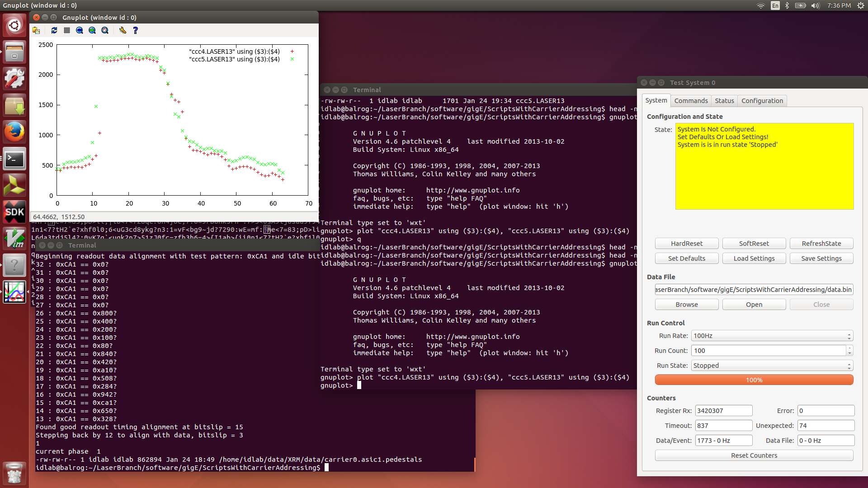Open the Terminal launcher in the dock
This screenshot has height=488, width=868.
pos(14,159)
